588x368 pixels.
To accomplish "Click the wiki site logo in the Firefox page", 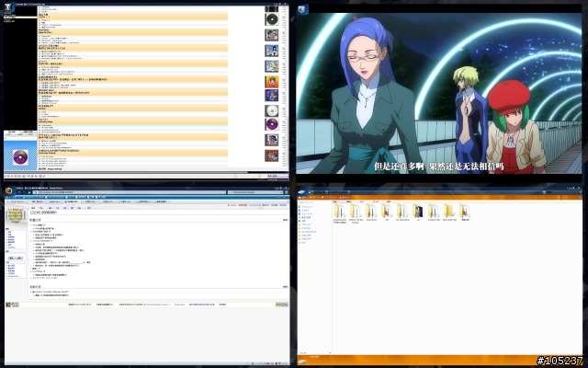I will point(16,216).
